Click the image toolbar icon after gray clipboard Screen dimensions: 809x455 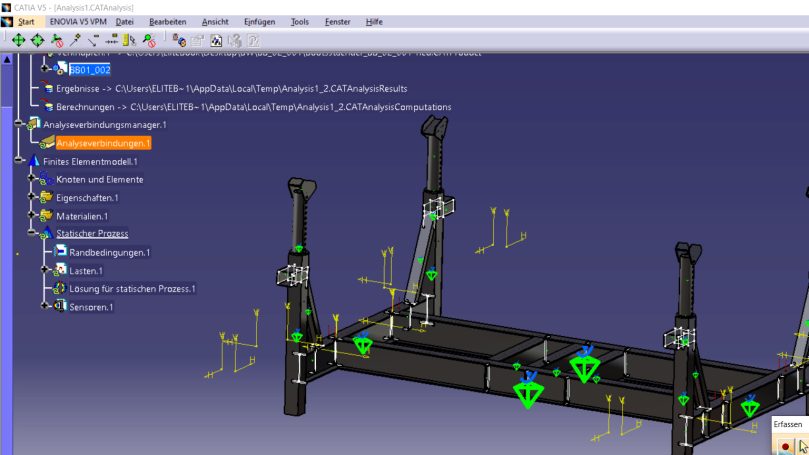pyautogui.click(x=216, y=41)
